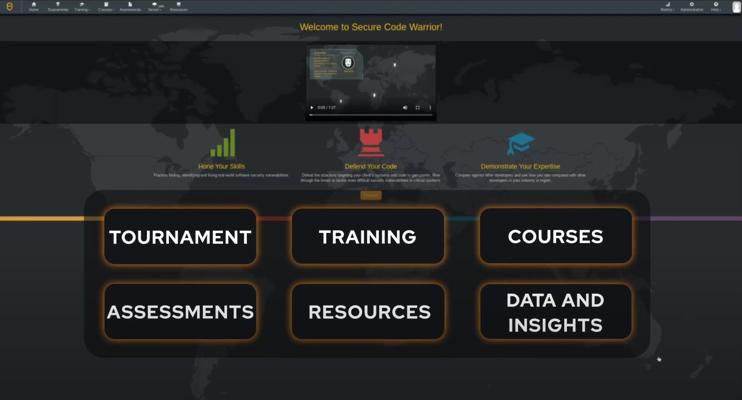The height and width of the screenshot is (400, 742).
Task: Seek on the video progress bar
Action: (x=371, y=115)
